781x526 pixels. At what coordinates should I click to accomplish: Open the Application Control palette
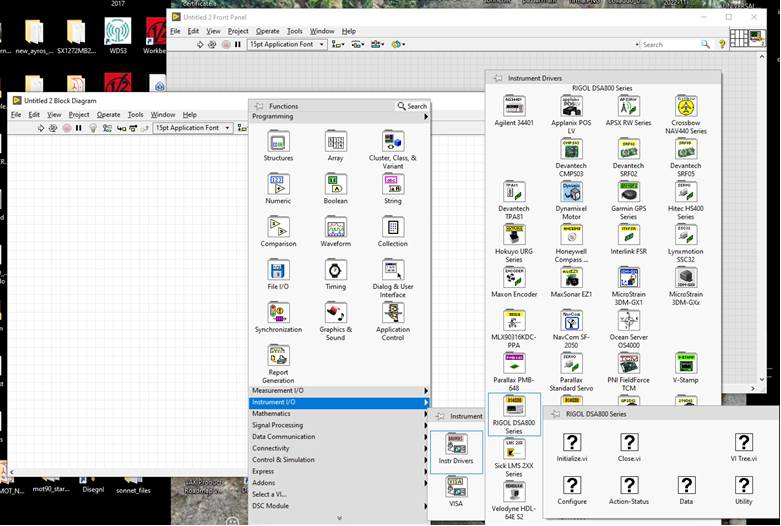point(392,313)
